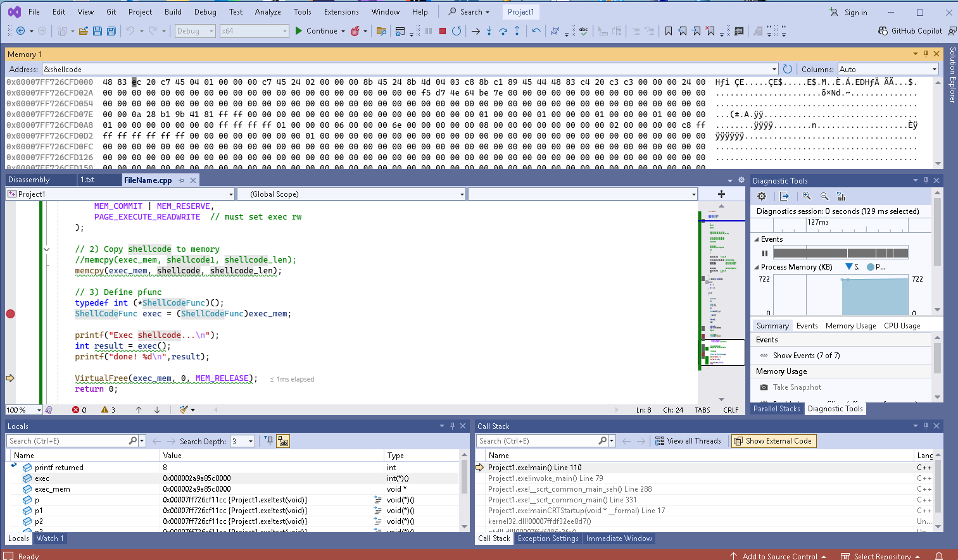Toggle a bookmark on current line
The image size is (958, 560).
click(669, 30)
